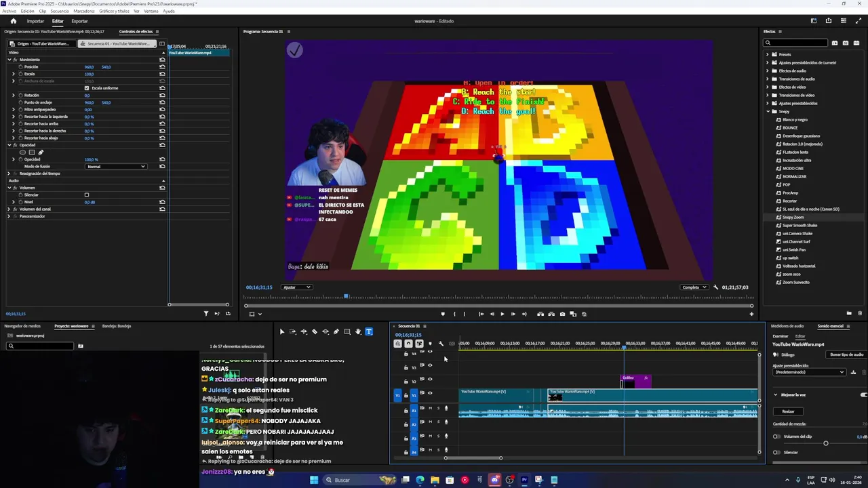This screenshot has width=868, height=488.
Task: Open the Home screen icon
Action: 13,21
